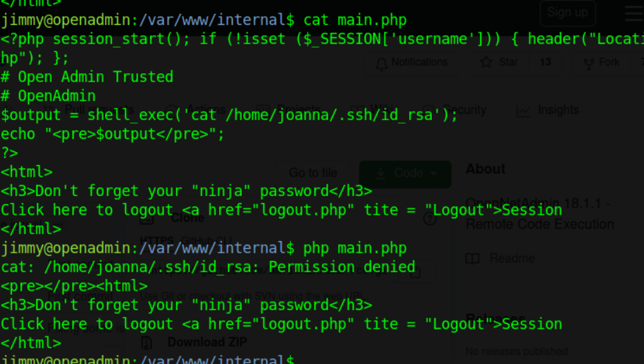Click the Star icon on the repository
This screenshot has height=364, width=644.
click(486, 62)
